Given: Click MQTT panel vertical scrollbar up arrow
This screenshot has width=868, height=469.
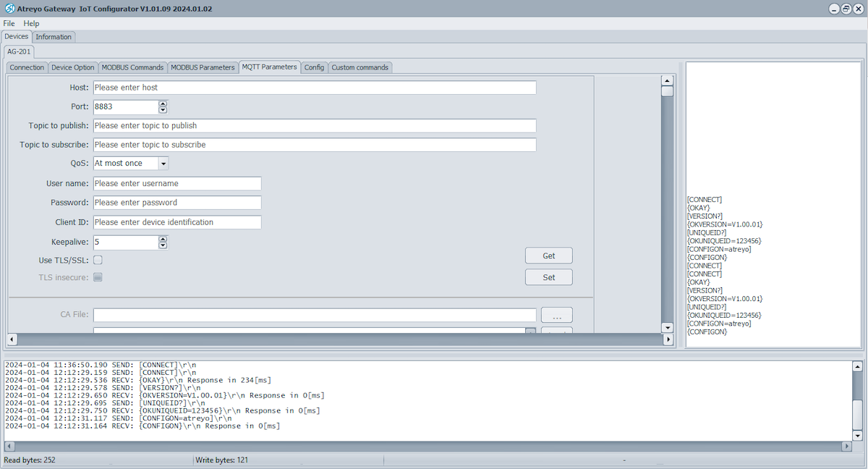Looking at the screenshot, I should coord(668,80).
